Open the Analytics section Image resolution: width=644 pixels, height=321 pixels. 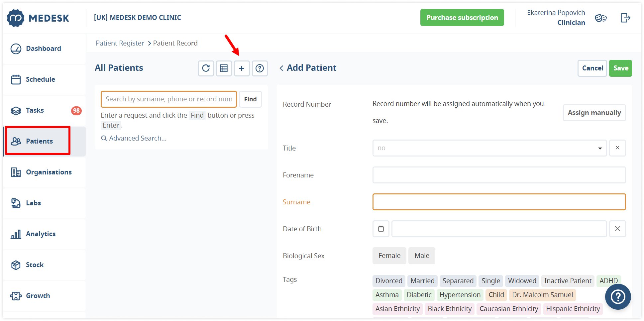click(41, 234)
